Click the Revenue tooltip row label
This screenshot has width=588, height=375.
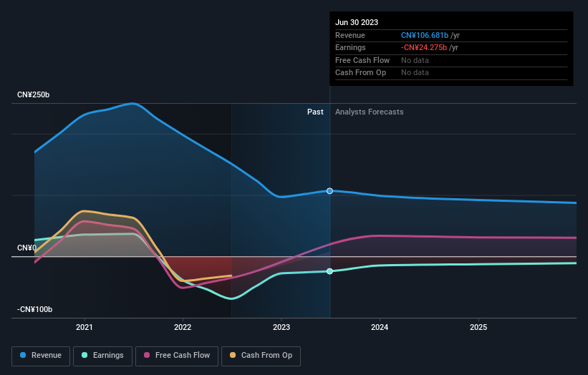pyautogui.click(x=350, y=35)
